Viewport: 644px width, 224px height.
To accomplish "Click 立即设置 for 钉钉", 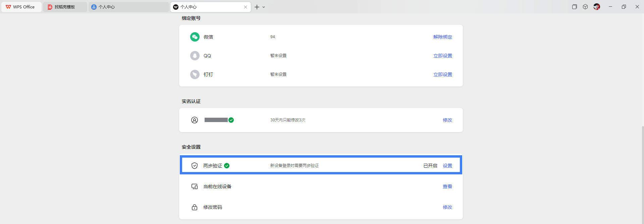I will [443, 74].
